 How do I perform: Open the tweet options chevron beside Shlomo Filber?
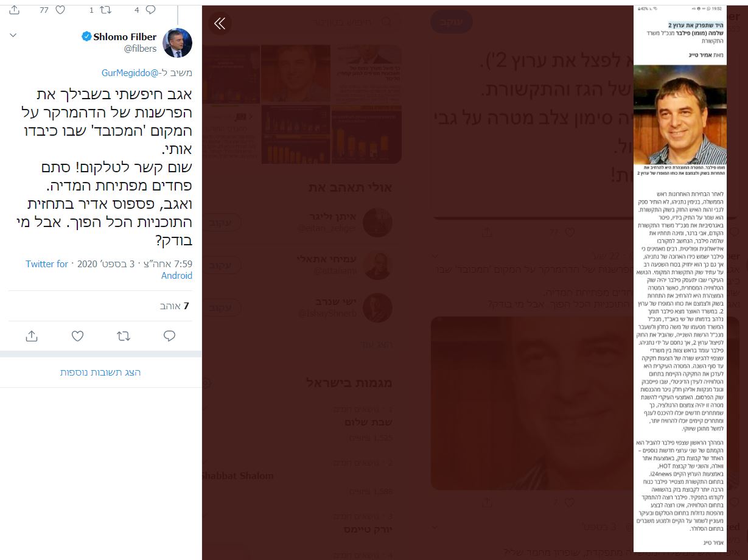(13, 37)
